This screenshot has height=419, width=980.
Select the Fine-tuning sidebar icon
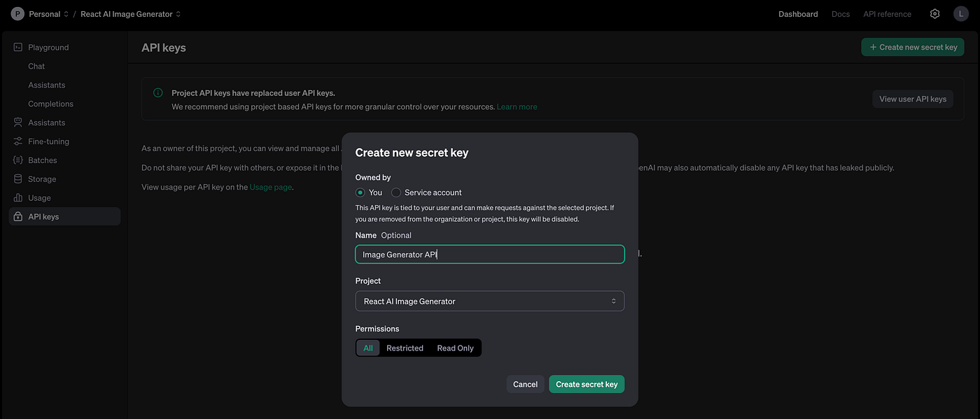click(x=17, y=141)
